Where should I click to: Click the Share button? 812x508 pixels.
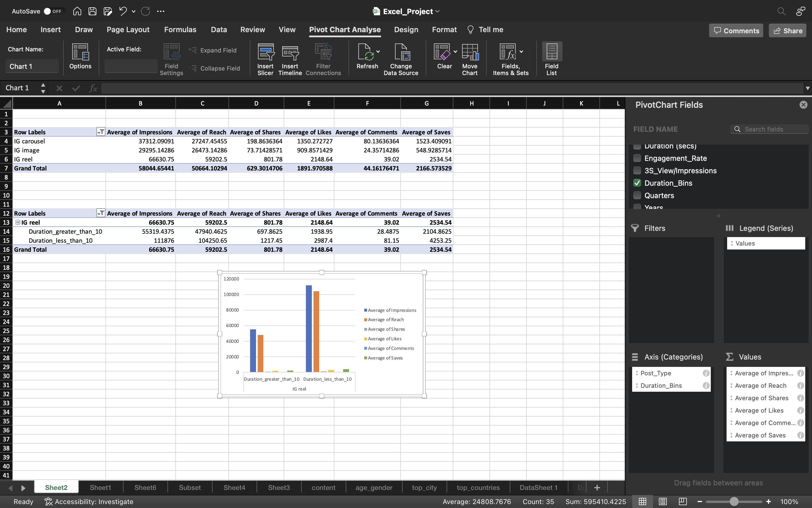[787, 30]
